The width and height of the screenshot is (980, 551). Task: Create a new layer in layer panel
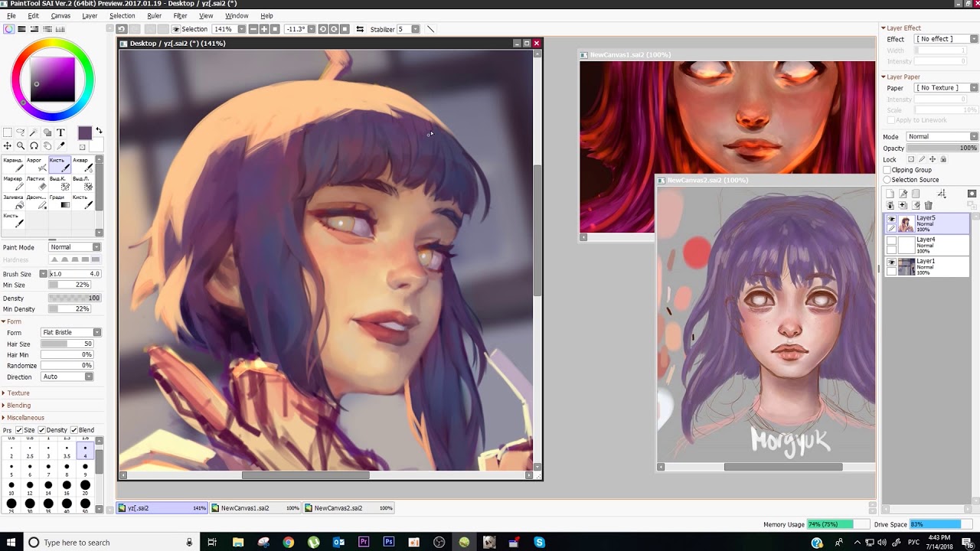coord(890,194)
